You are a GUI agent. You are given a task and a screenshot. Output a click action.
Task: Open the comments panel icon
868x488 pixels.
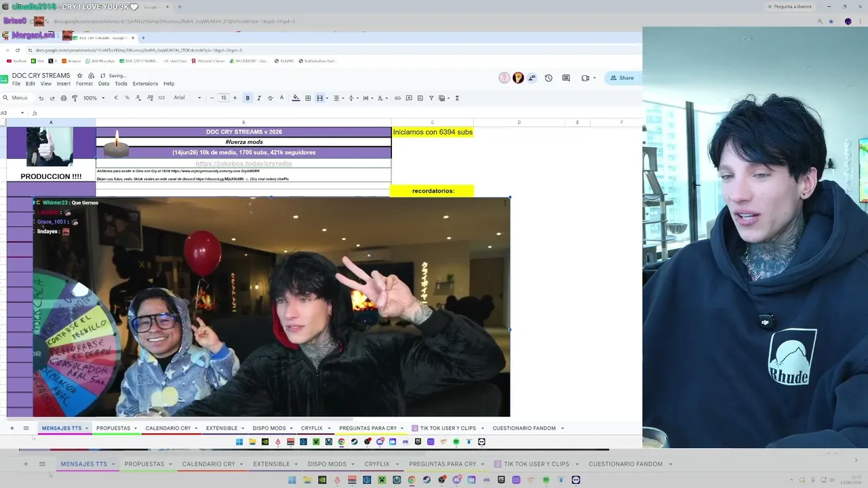[566, 78]
